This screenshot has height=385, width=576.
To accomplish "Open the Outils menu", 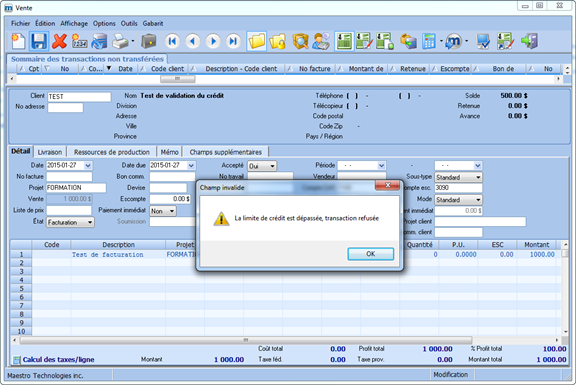I will coord(129,24).
